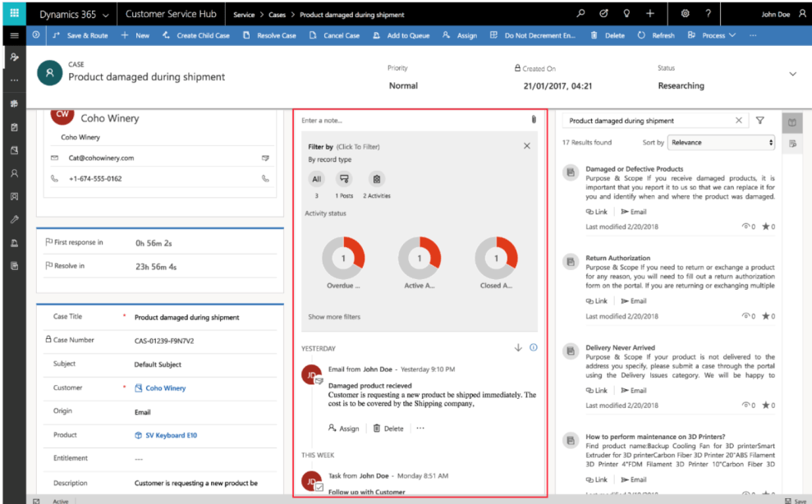Link the Return Authorization article
The image size is (812, 504).
tap(597, 301)
